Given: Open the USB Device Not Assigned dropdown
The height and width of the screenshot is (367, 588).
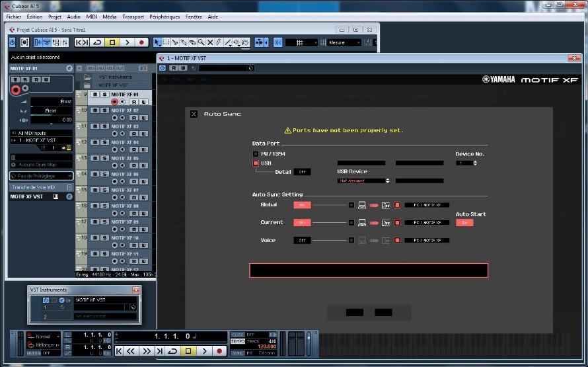Looking at the screenshot, I should 363,181.
